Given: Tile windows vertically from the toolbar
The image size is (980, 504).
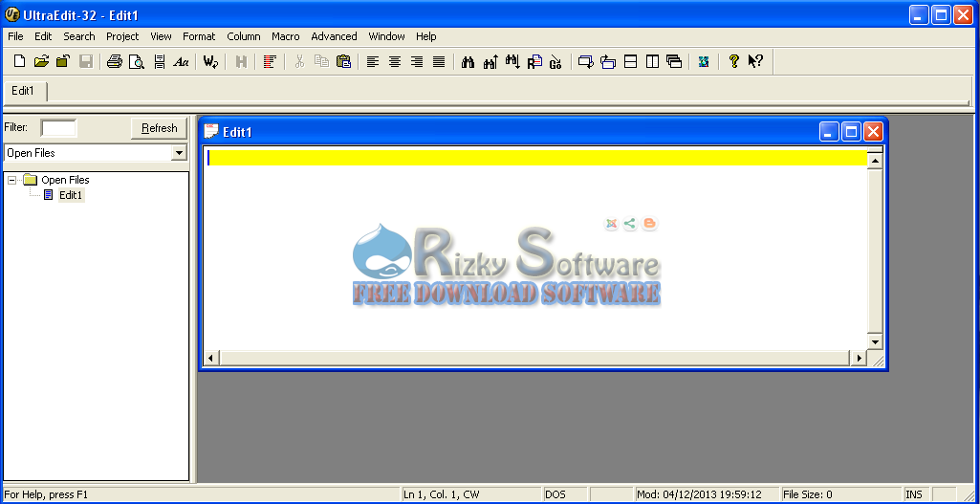Looking at the screenshot, I should coord(652,61).
